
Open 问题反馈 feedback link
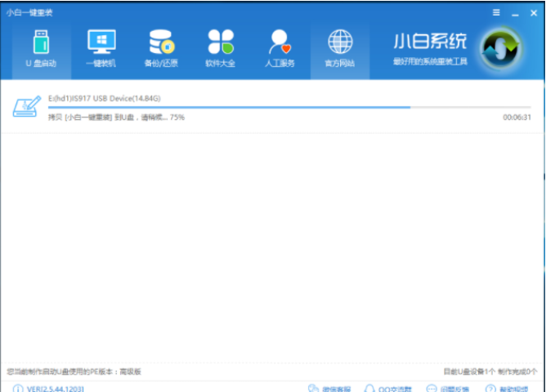point(448,389)
